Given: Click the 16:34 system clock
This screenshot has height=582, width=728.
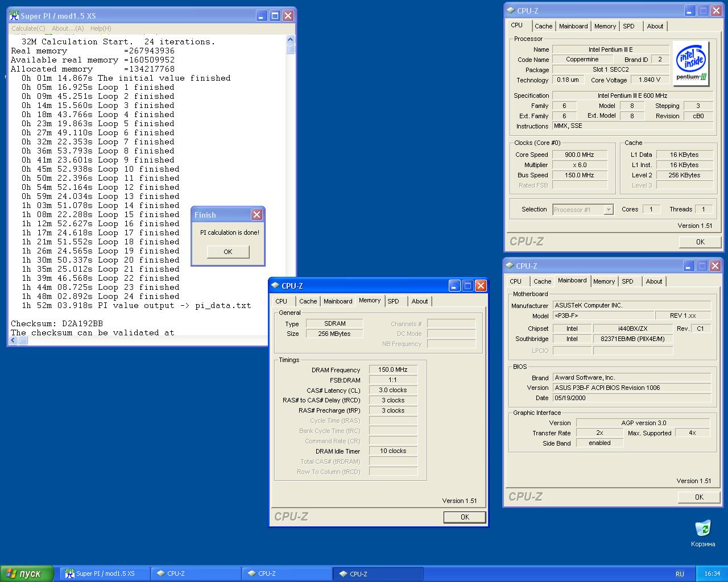Looking at the screenshot, I should [x=712, y=574].
